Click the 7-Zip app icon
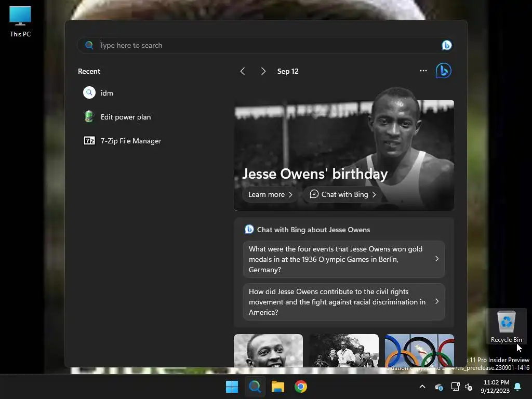 coord(89,140)
